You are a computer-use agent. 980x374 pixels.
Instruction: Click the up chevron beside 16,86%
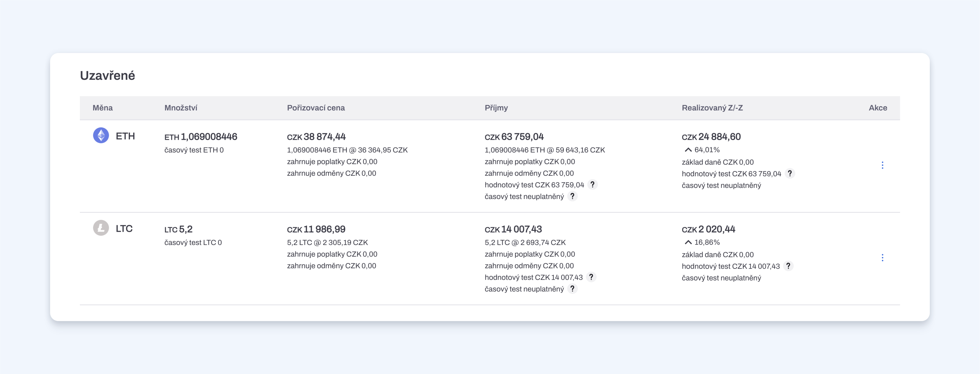[x=688, y=242]
